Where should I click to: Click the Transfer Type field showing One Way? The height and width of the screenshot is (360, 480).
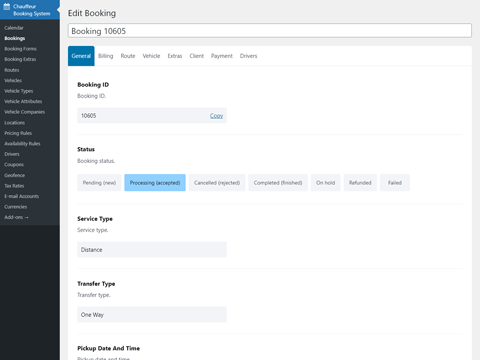152,315
